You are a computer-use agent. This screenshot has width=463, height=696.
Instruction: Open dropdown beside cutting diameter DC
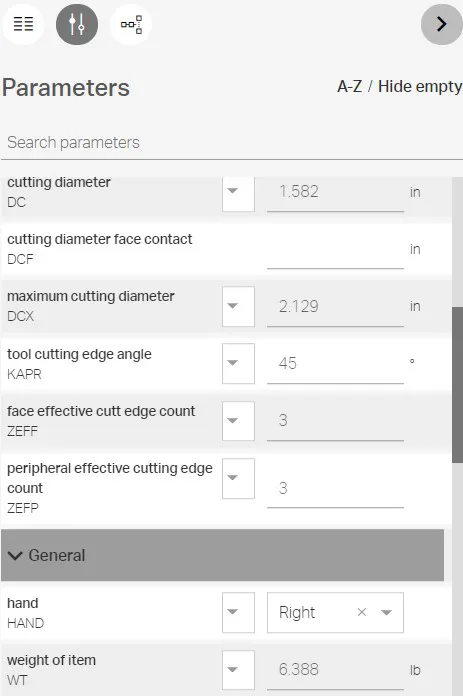(x=238, y=192)
